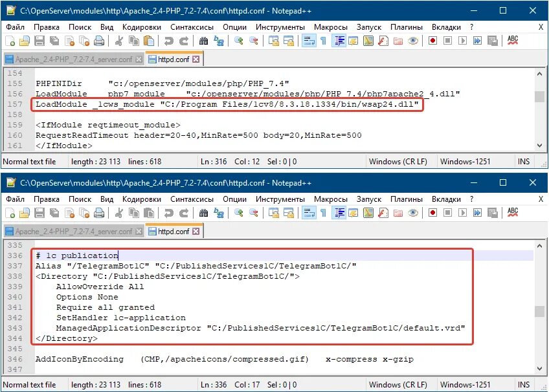Click INS indicator in lower window status bar
This screenshot has width=549, height=392.
tap(524, 385)
